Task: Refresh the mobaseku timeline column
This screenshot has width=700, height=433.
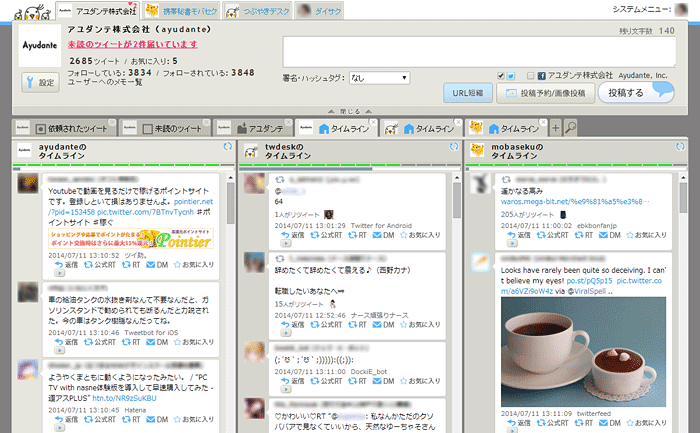Action: click(680, 146)
